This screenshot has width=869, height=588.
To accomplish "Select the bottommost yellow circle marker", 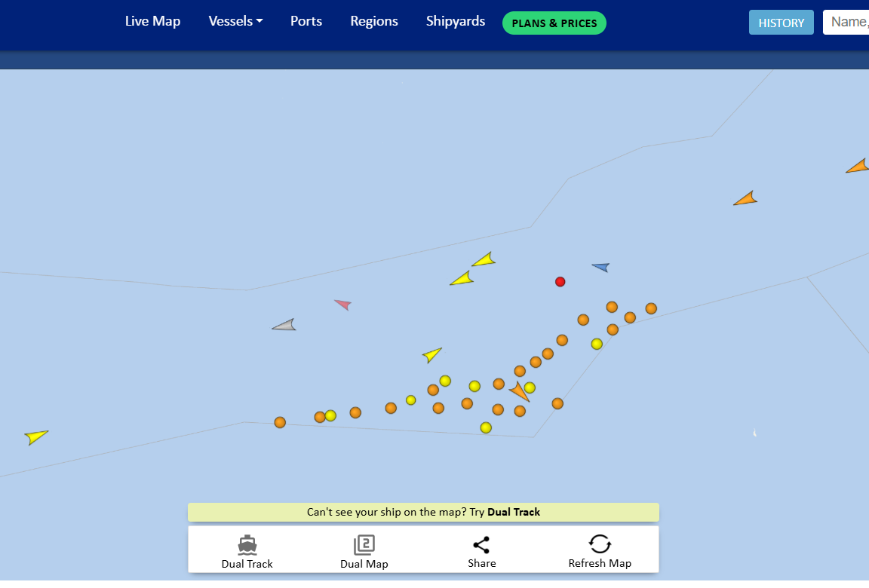I will (x=486, y=427).
